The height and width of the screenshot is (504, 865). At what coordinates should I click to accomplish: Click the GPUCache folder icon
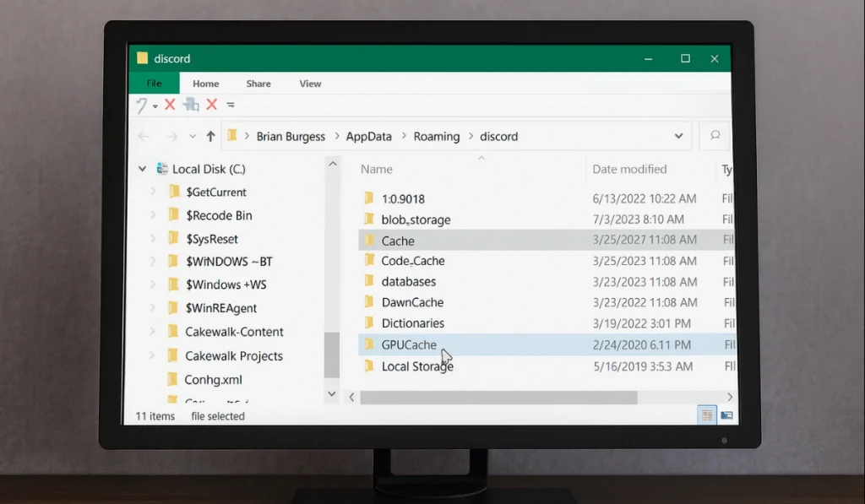(x=369, y=344)
